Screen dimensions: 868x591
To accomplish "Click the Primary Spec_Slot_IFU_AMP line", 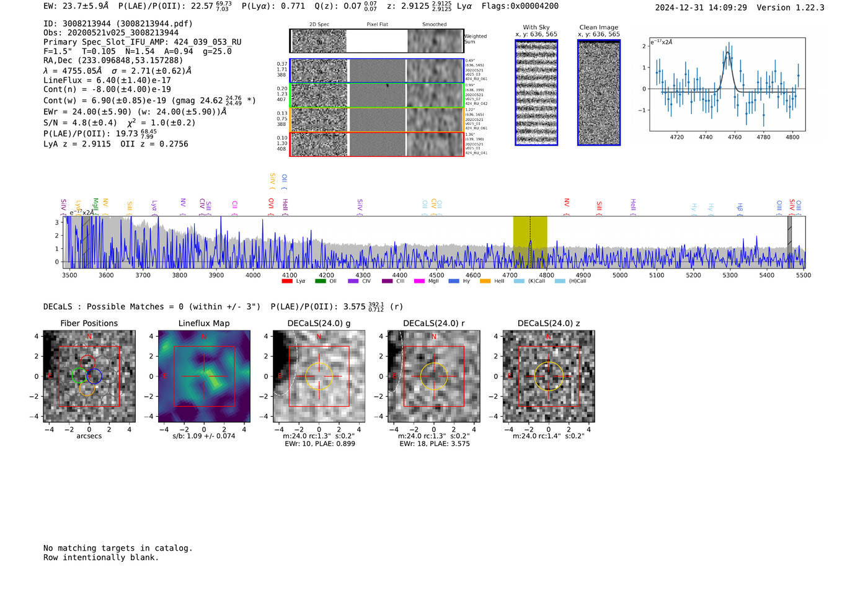I will [143, 42].
